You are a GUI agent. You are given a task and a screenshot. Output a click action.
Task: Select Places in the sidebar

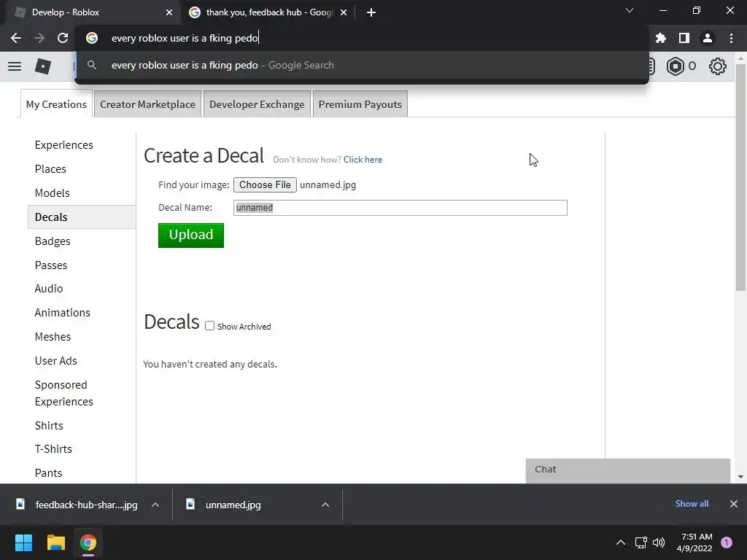(50, 169)
